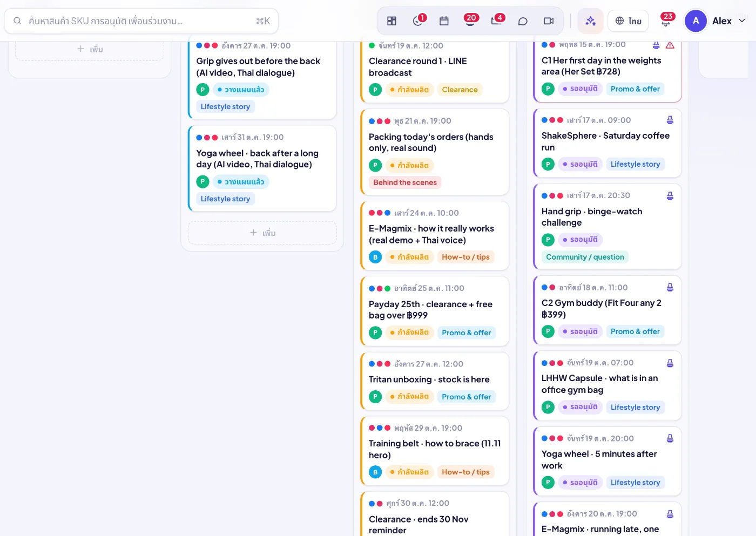Open the chat bubble icon
This screenshot has height=536, width=756.
tap(523, 21)
